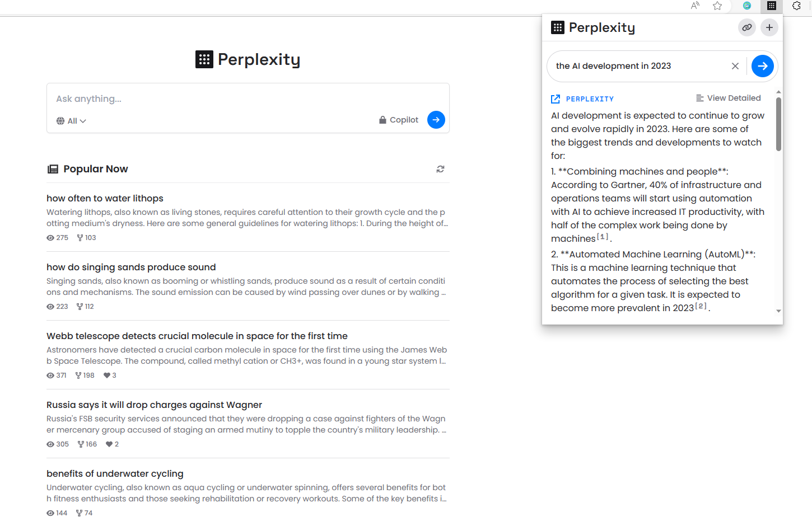Bookmark this page with the star icon
Viewport: 812px width, 526px height.
[x=717, y=6]
